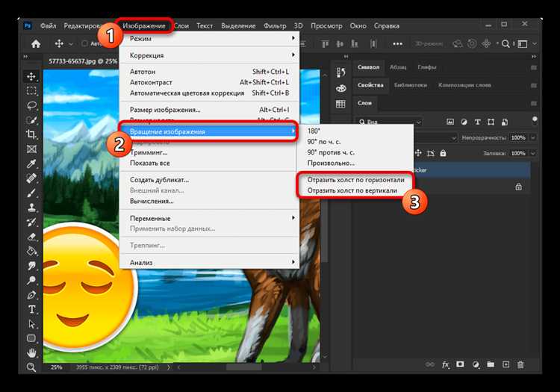Toggle type layers filter
The image size is (560, 392).
[x=478, y=122]
